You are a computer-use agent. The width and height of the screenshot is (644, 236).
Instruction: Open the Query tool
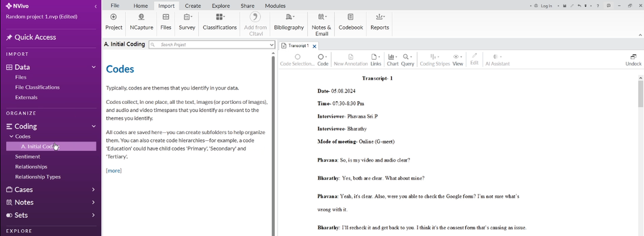coord(408,60)
